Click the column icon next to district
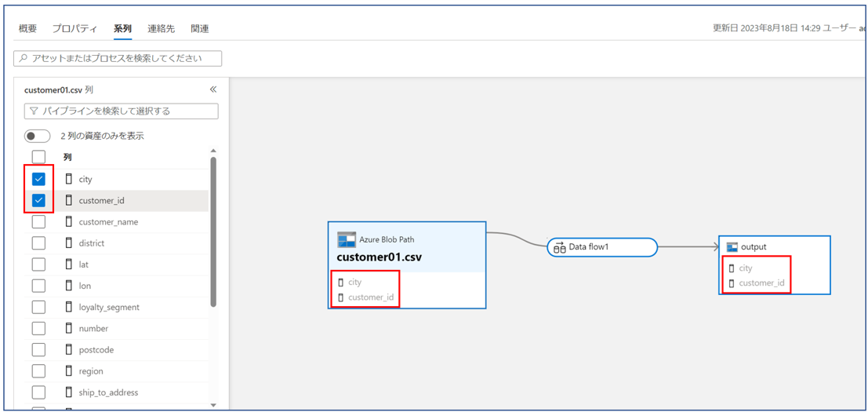868x412 pixels. click(69, 243)
